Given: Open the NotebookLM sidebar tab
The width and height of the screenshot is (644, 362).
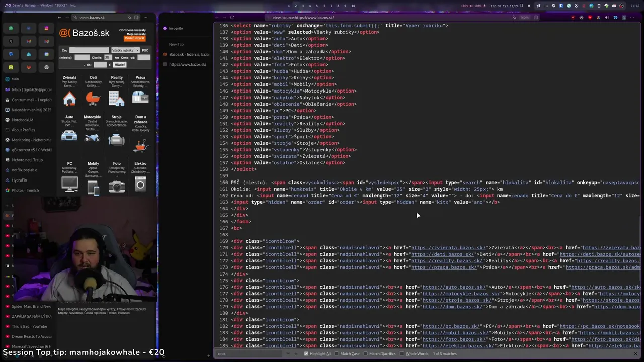Looking at the screenshot, I should pos(29,120).
